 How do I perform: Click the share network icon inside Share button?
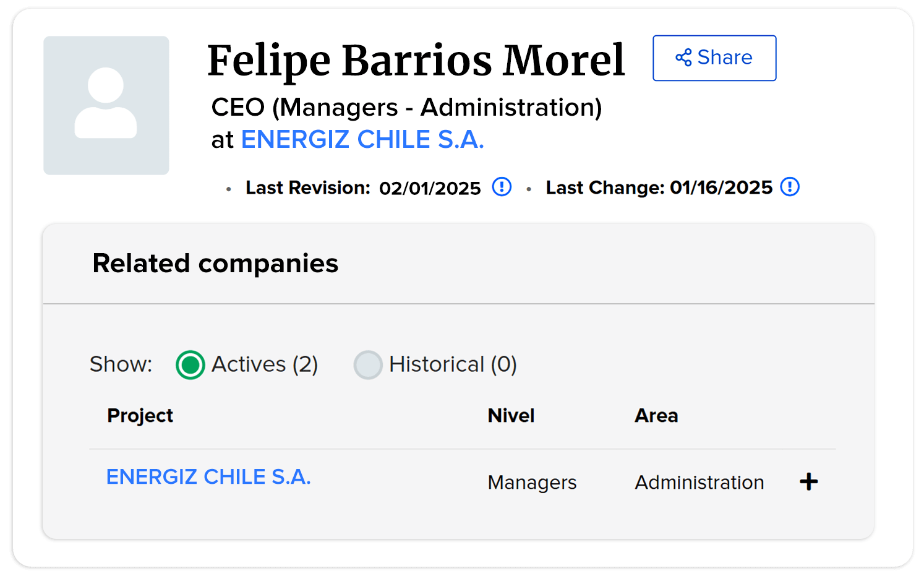pos(682,58)
